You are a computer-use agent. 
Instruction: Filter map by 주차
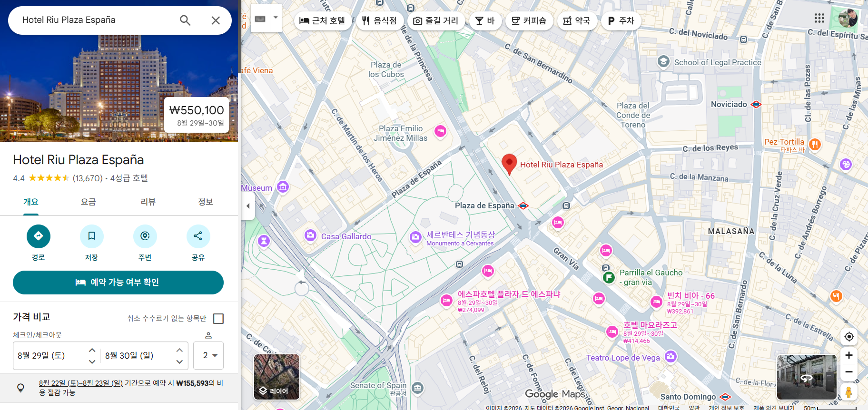[621, 21]
